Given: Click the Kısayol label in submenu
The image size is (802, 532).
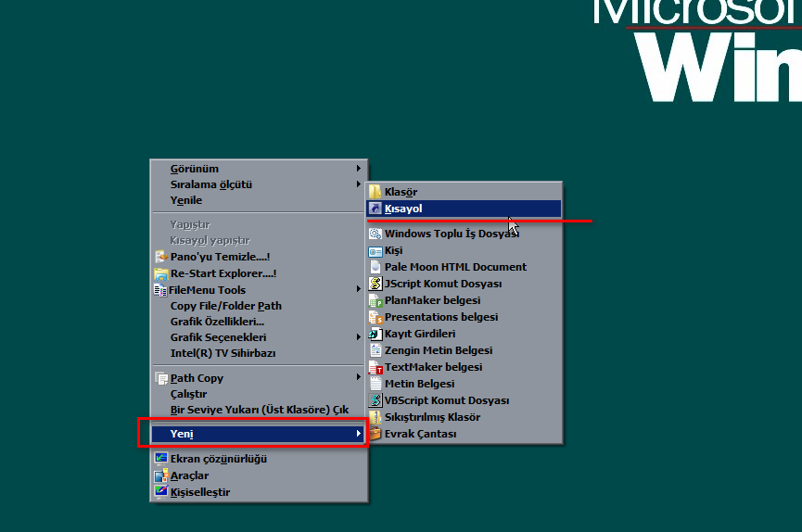Looking at the screenshot, I should pos(403,209).
